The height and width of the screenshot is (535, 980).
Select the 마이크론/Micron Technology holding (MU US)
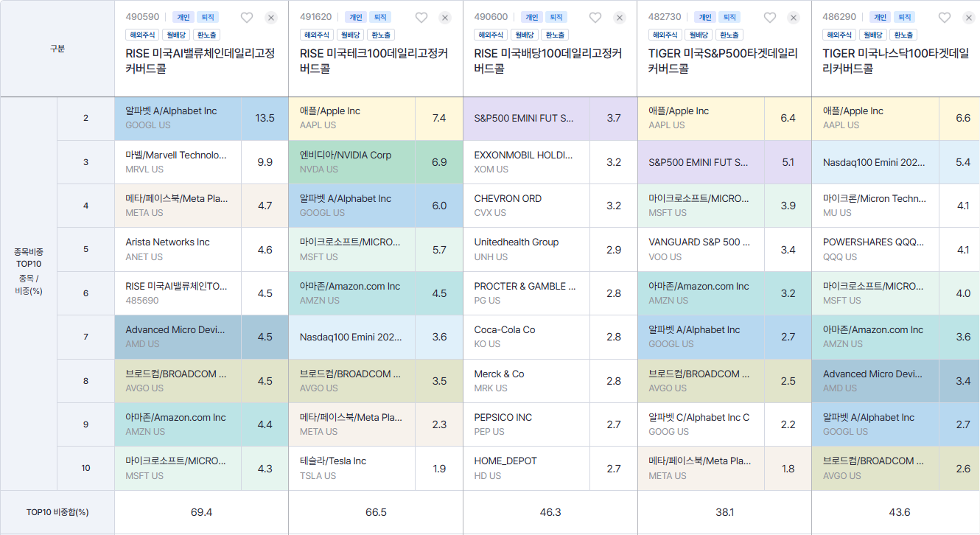tap(875, 206)
